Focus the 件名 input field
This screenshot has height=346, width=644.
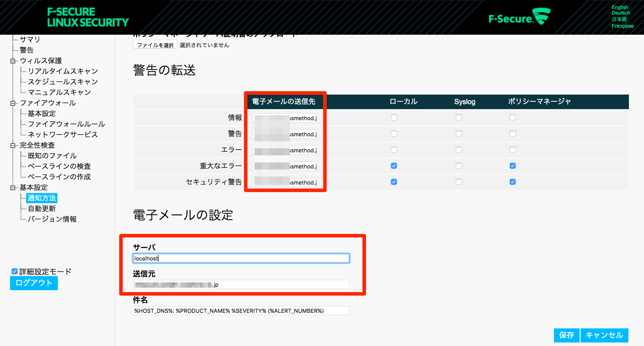click(241, 311)
